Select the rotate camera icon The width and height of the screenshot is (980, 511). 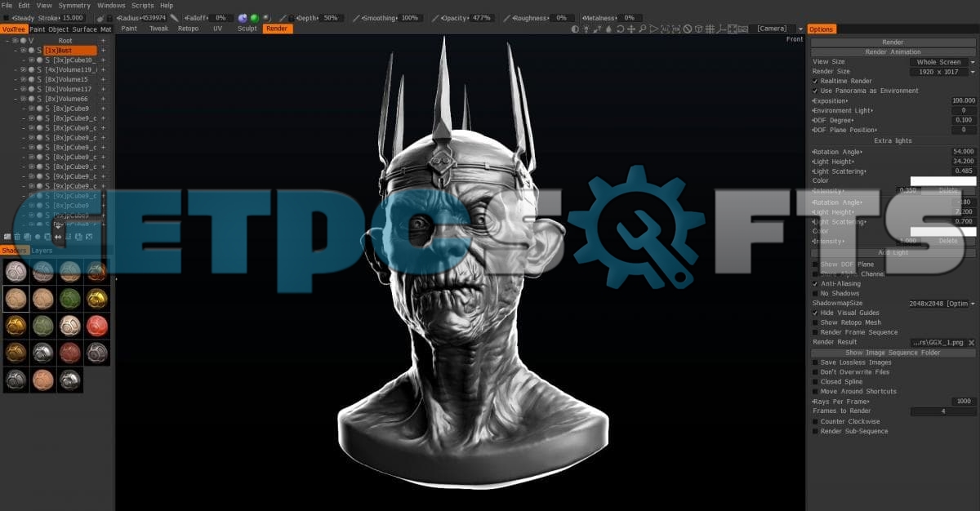pos(620,29)
